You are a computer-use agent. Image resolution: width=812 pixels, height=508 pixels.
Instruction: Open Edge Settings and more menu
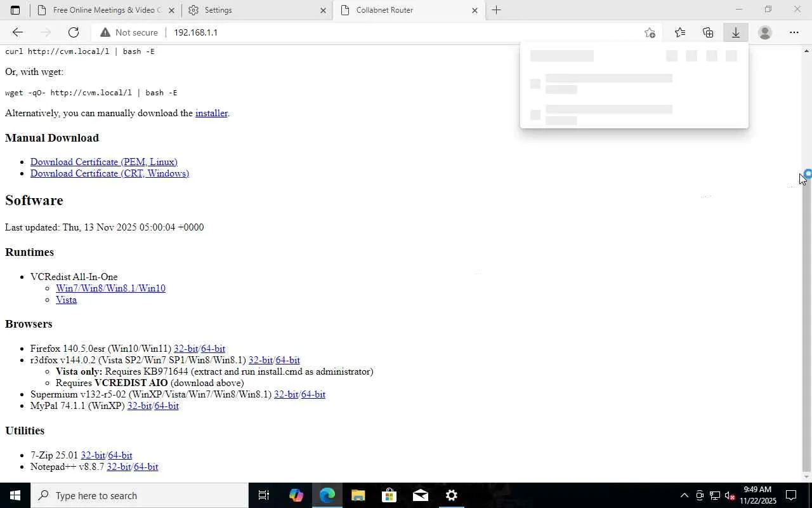point(794,32)
